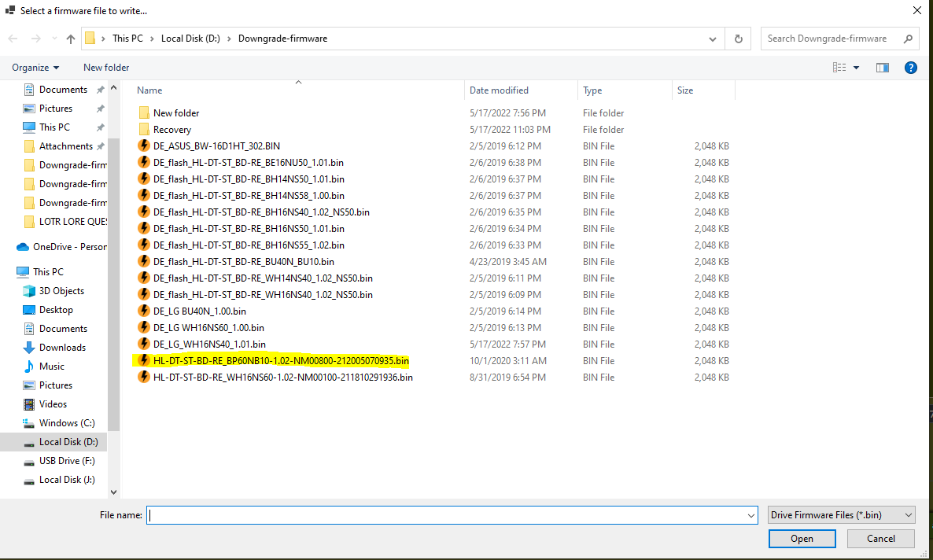Open the help question mark icon

tap(910, 68)
